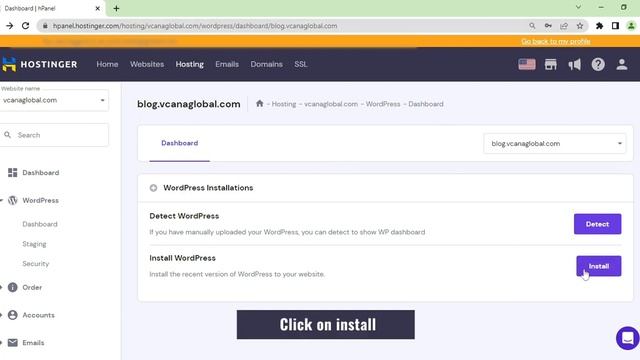
Task: Click the Order info icon in sidebar
Action: coord(13,287)
